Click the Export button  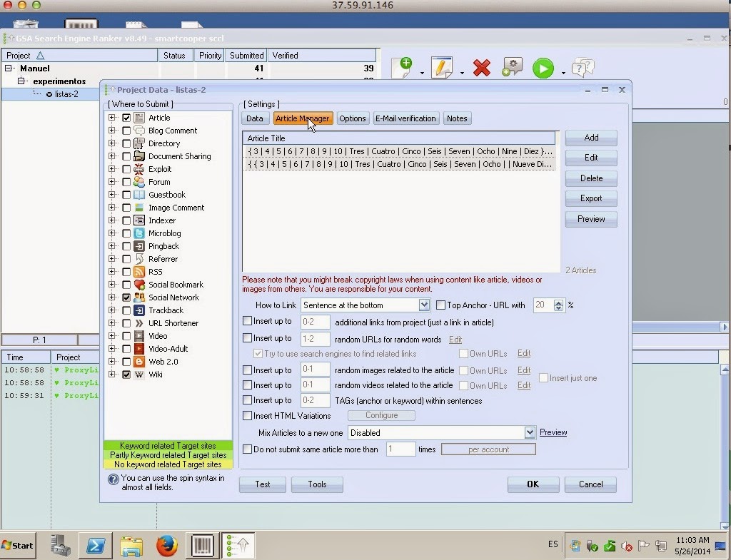click(x=591, y=198)
